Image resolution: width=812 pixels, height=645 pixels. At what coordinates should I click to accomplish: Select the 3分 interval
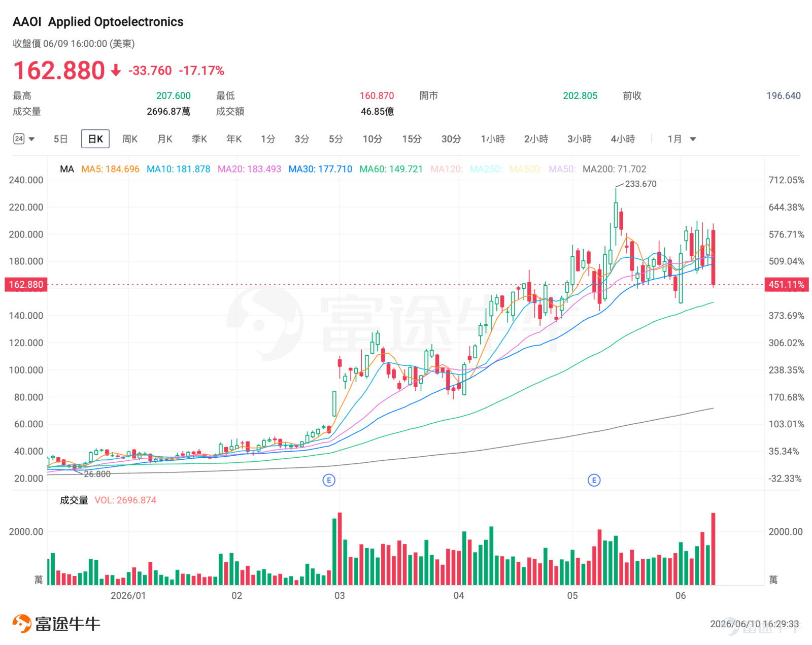pos(302,139)
